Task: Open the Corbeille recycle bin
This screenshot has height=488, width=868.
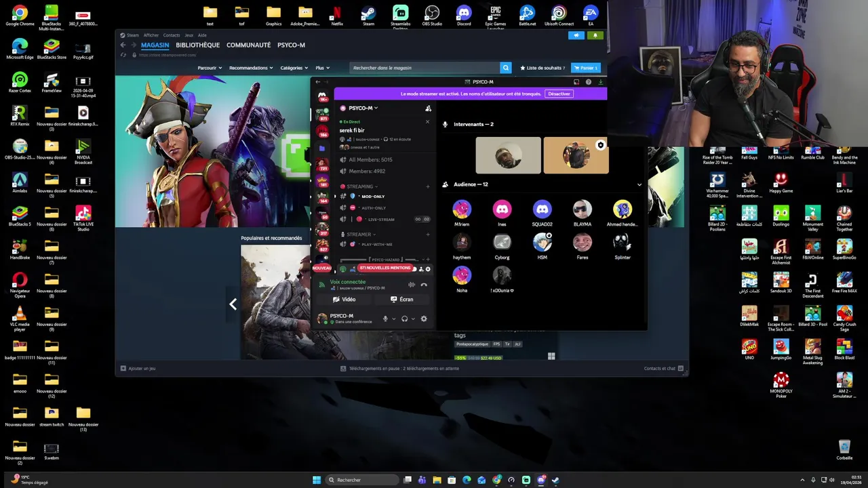Action: tap(844, 449)
